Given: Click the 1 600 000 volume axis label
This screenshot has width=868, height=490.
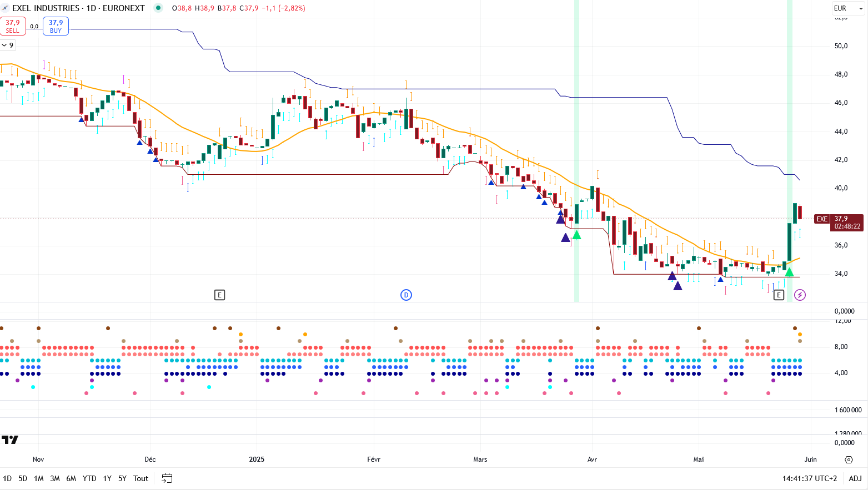Looking at the screenshot, I should [x=848, y=410].
